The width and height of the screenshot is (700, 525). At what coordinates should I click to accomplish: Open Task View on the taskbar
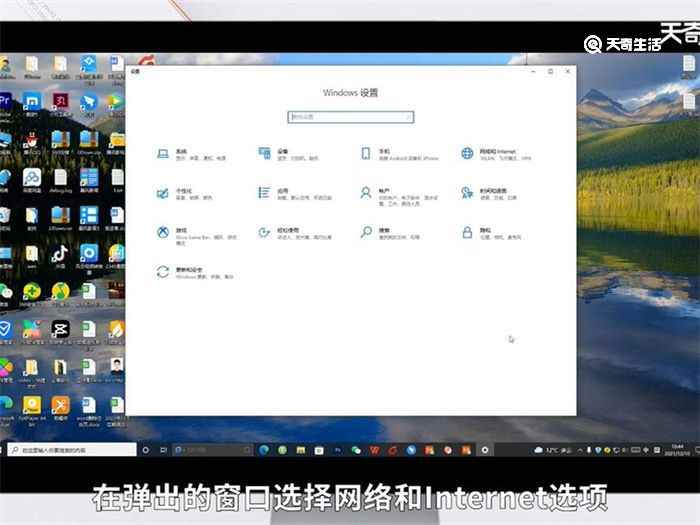point(163,450)
